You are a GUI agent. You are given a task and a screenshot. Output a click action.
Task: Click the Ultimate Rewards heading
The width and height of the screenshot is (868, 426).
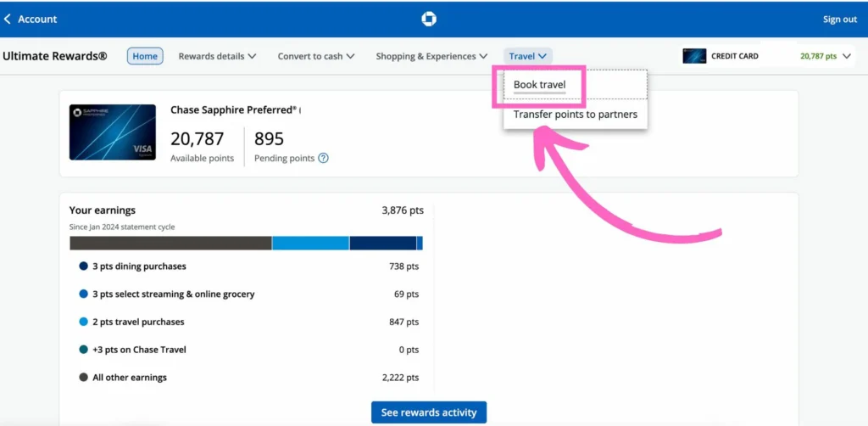click(x=55, y=56)
